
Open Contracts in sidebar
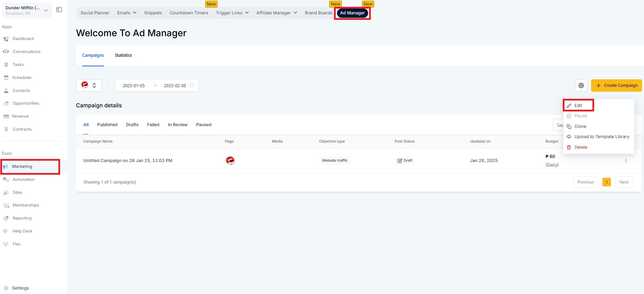(22, 129)
